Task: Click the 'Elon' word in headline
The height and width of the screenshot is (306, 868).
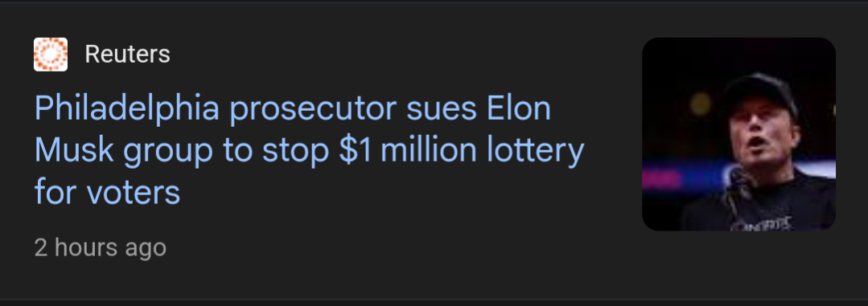Action: (x=519, y=108)
